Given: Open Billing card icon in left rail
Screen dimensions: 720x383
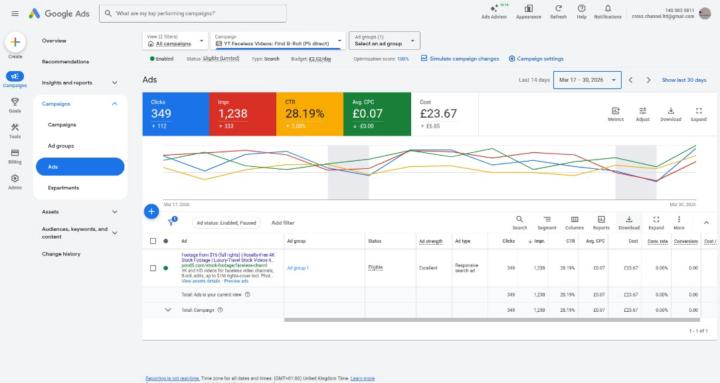Looking at the screenshot, I should pos(15,152).
